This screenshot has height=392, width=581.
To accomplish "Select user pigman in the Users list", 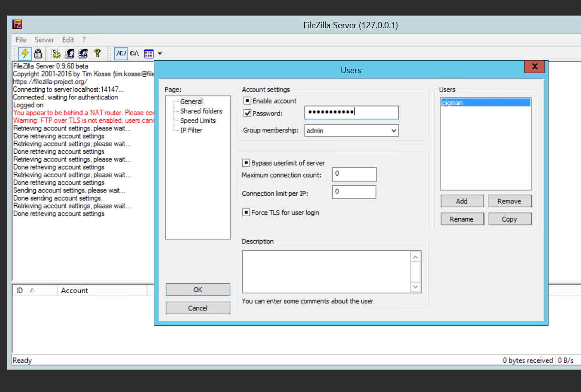I will click(486, 103).
